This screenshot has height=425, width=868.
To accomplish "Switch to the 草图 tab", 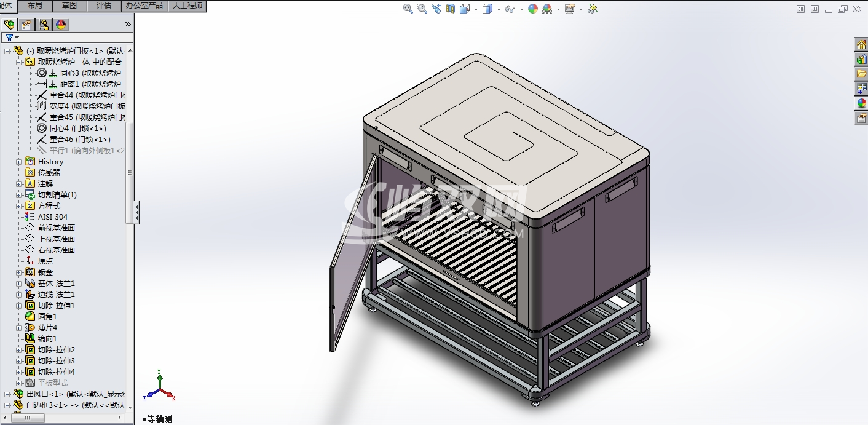I will point(69,6).
